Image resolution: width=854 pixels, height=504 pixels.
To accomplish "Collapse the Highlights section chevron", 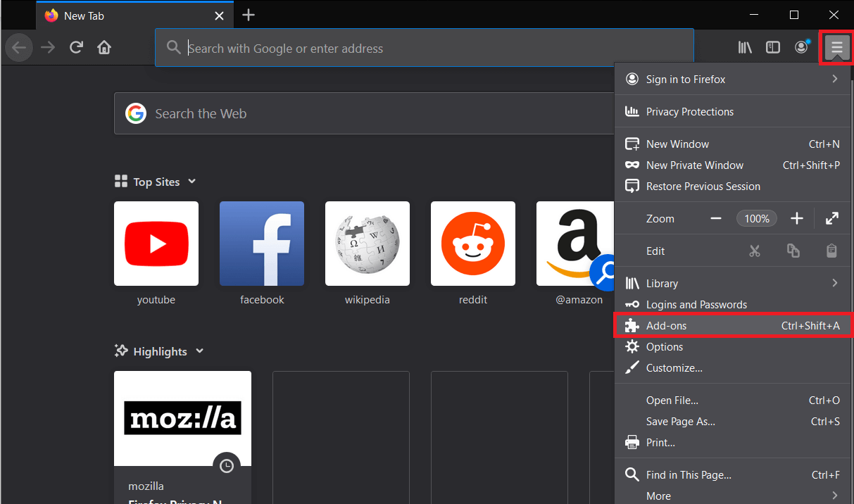I will [x=200, y=351].
